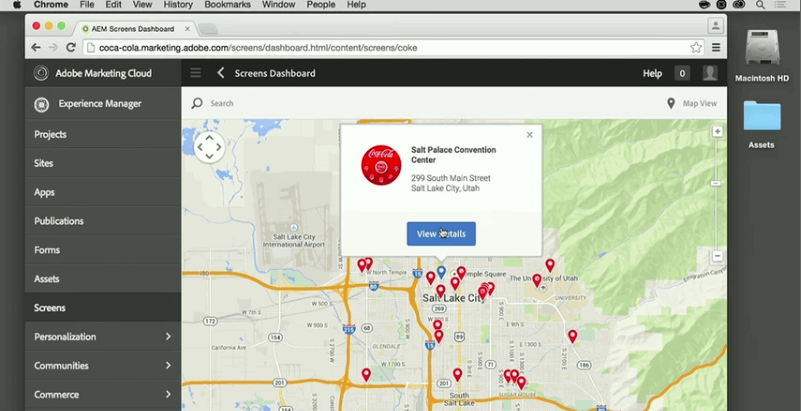Viewport: 801px width, 411px height.
Task: Open the Bookmarks menu in menu bar
Action: coord(227,5)
